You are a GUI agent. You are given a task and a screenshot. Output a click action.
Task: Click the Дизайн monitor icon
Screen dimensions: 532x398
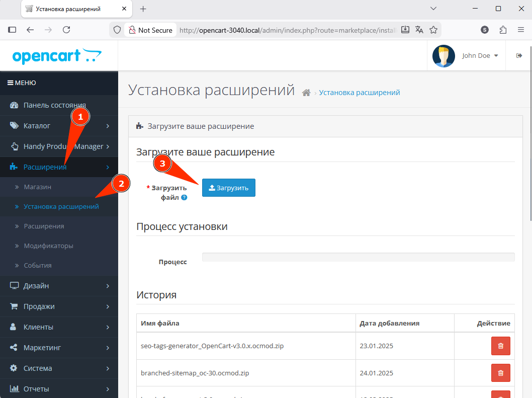click(x=14, y=286)
